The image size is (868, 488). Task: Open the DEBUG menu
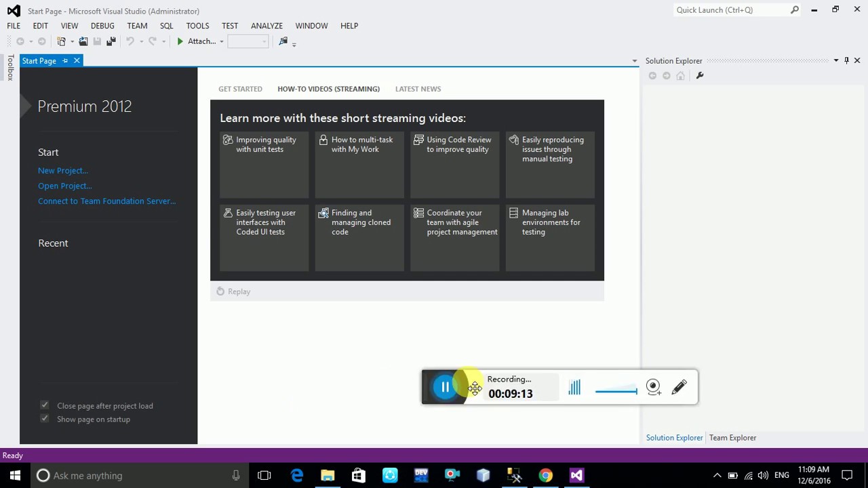102,26
